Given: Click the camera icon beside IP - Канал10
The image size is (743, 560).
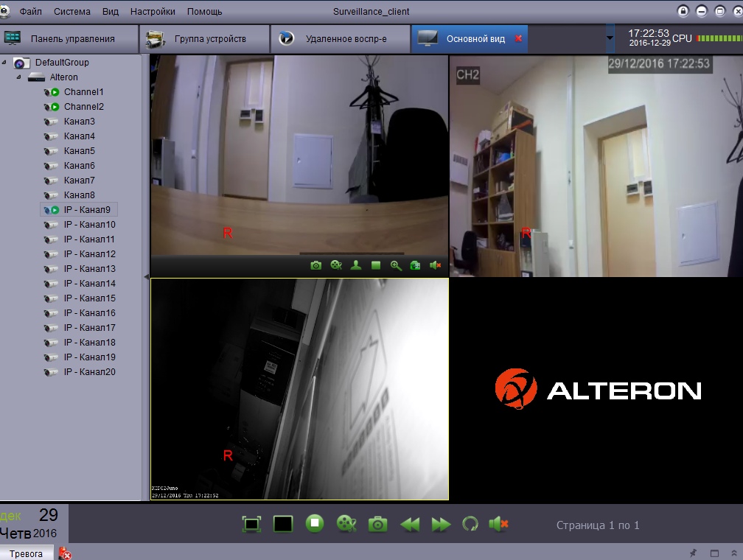Looking at the screenshot, I should [x=51, y=225].
